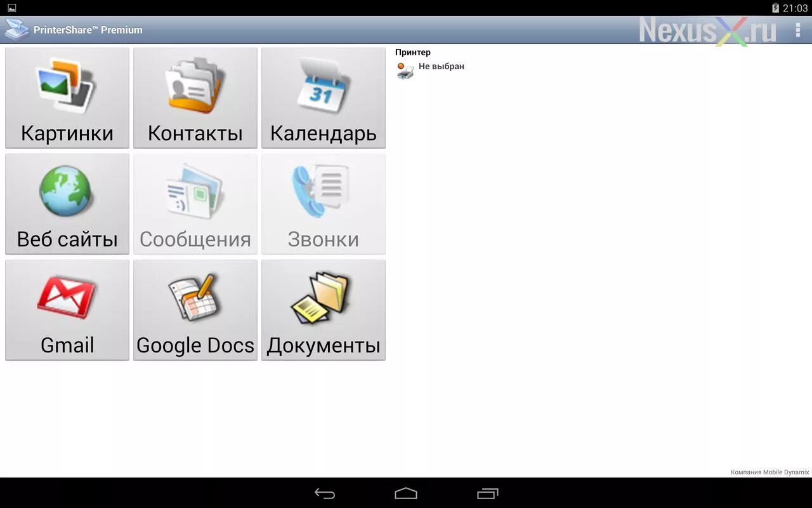Click the PrinterShare Premium title text
Screen dimensions: 812x508
[88, 30]
